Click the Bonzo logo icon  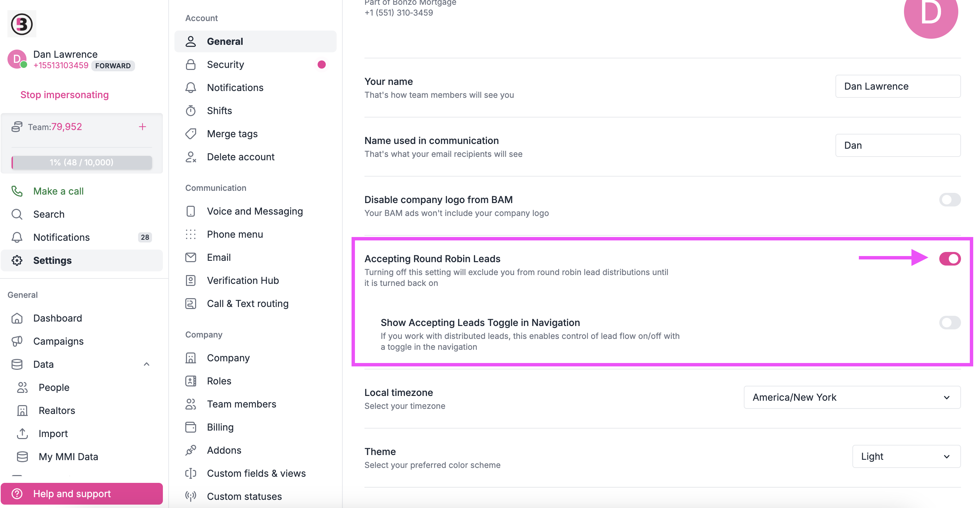pos(22,24)
